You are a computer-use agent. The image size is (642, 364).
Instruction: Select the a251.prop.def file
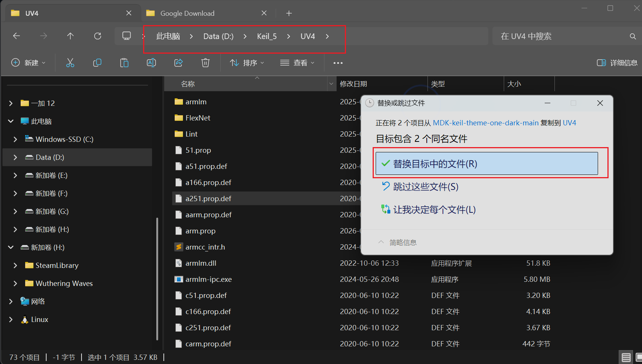coord(208,199)
